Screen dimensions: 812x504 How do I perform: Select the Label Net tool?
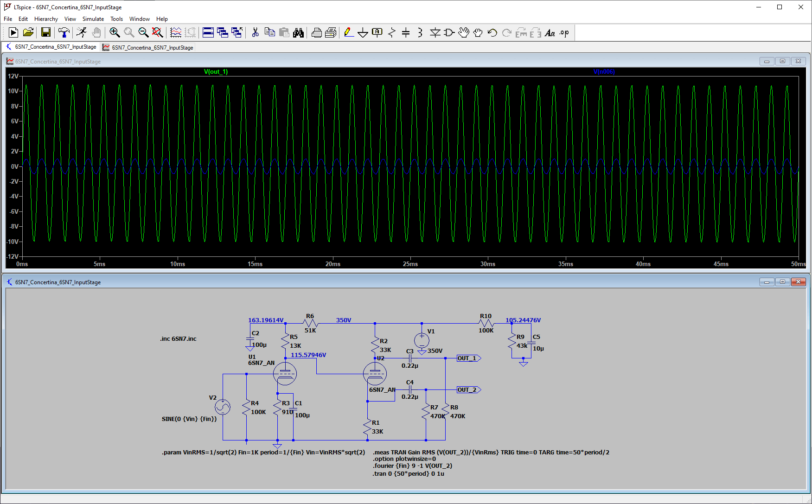(377, 32)
